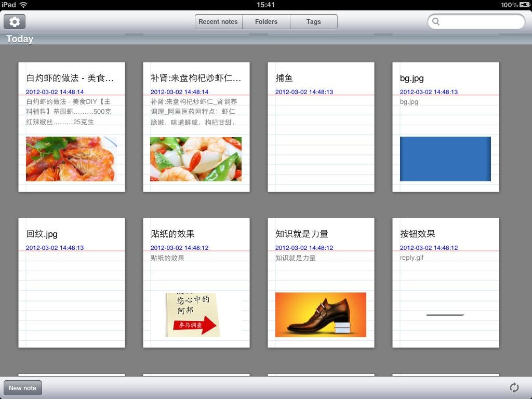Image resolution: width=532 pixels, height=399 pixels.
Task: Open the note titled 捕鱼
Action: tap(284, 78)
